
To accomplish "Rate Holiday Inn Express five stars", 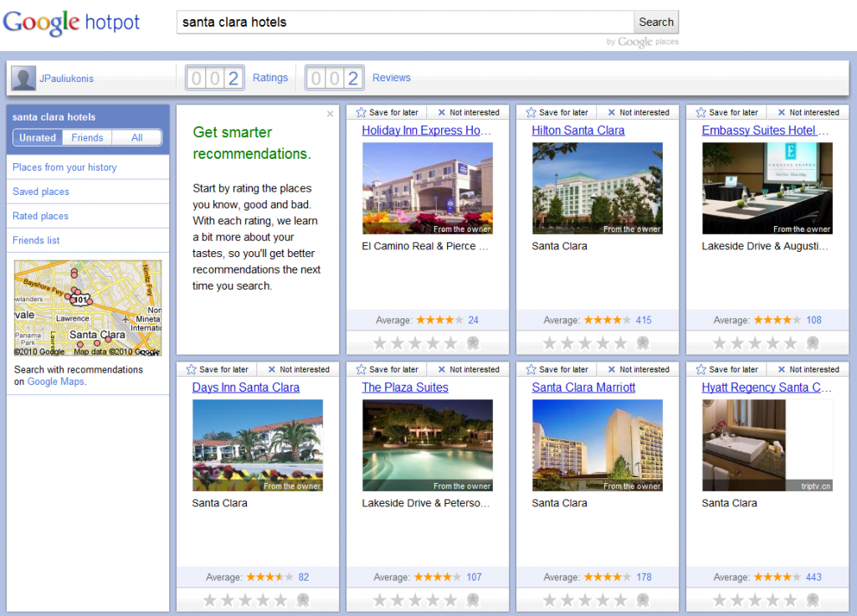I will 450,343.
